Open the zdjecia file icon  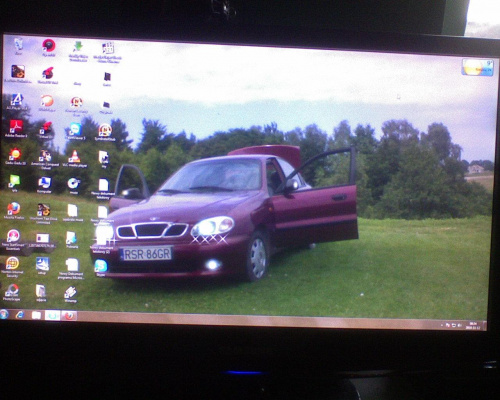tap(41, 293)
